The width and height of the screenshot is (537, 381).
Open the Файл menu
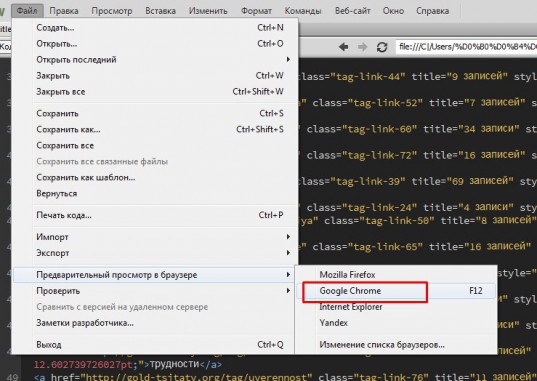tap(27, 11)
